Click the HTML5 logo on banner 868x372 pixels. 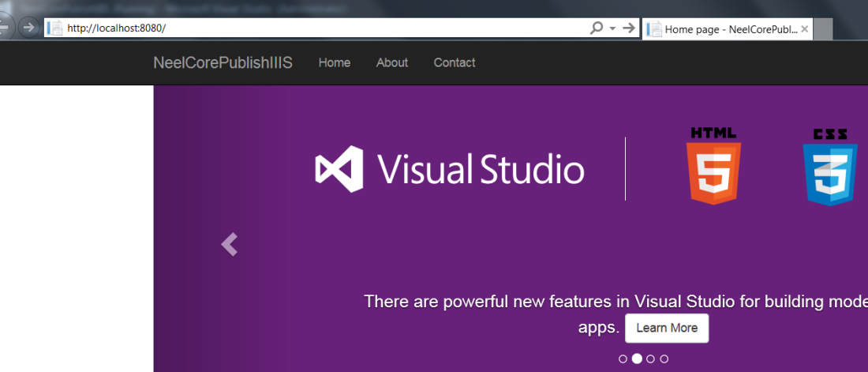tap(713, 166)
